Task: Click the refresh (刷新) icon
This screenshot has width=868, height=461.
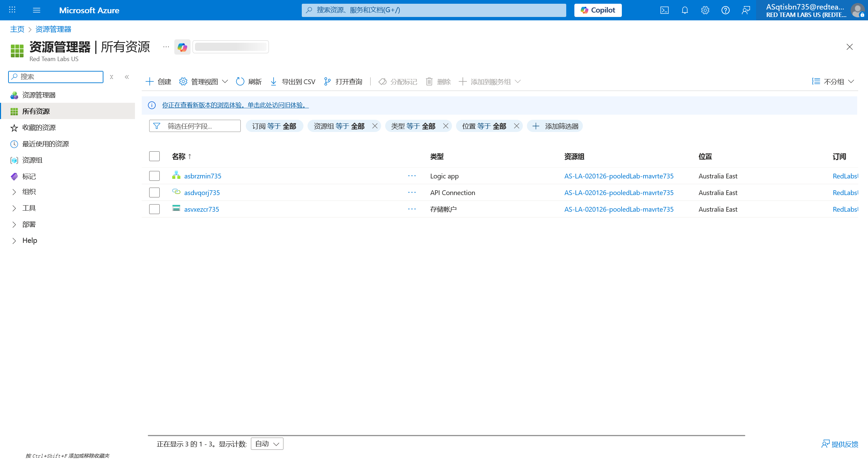Action: click(x=240, y=81)
